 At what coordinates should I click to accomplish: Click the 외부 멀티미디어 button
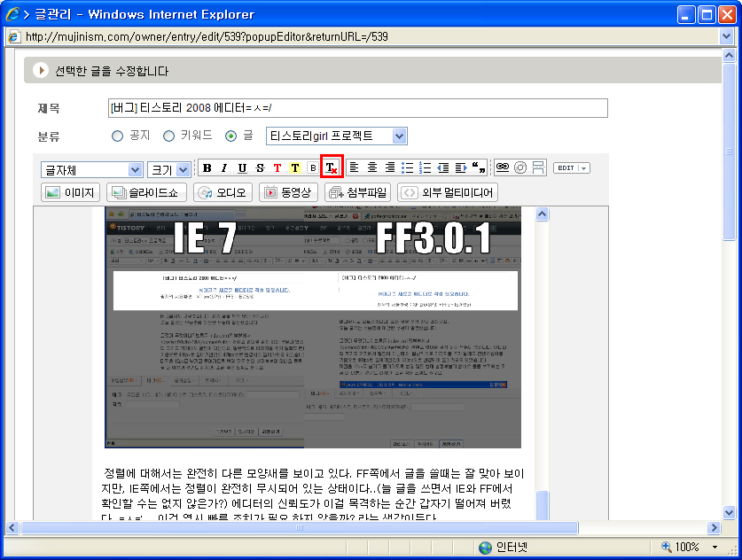(448, 192)
